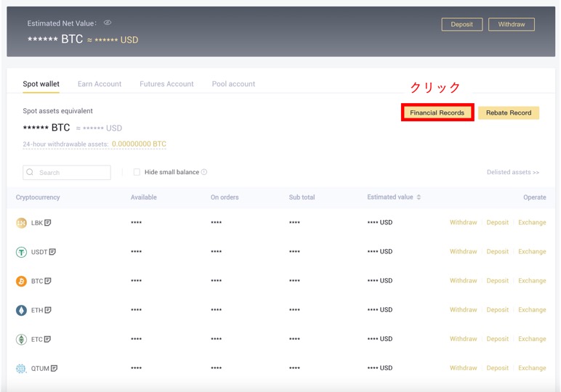This screenshot has width=561, height=392.
Task: Click Exchange in the BTC row
Action: pyautogui.click(x=532, y=280)
